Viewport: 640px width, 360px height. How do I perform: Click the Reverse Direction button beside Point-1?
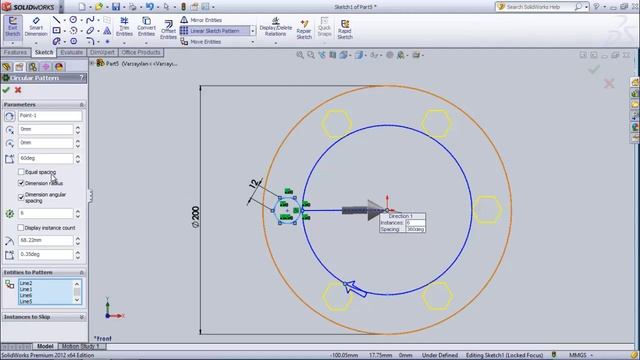(x=9, y=116)
